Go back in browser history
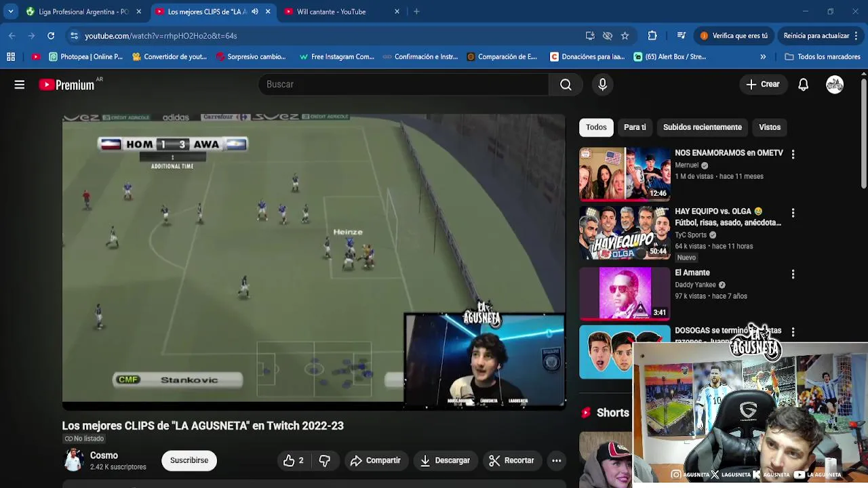 tap(12, 35)
